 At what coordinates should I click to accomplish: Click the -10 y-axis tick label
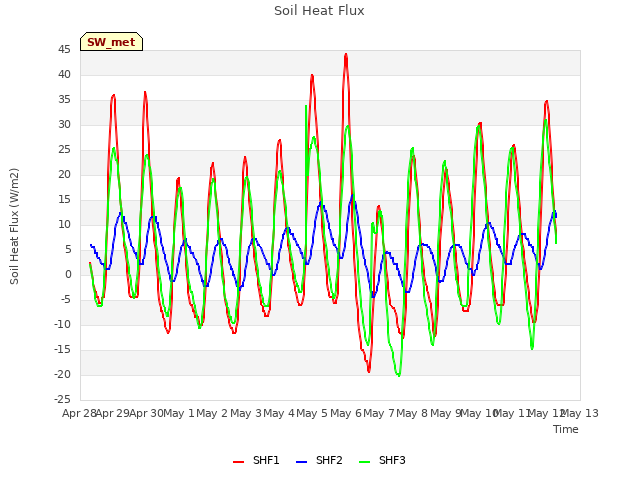(62, 324)
